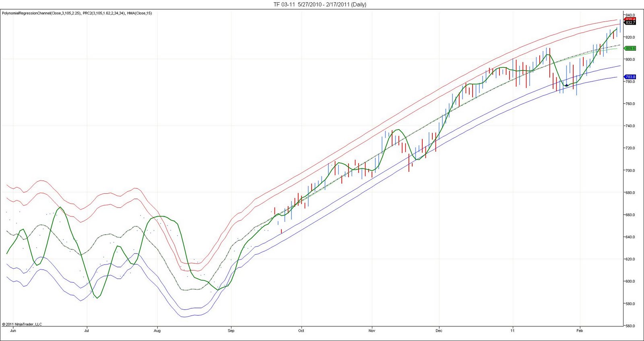Select the HMA(Close,15) indicator label
This screenshot has height=341, width=644.
click(139, 13)
